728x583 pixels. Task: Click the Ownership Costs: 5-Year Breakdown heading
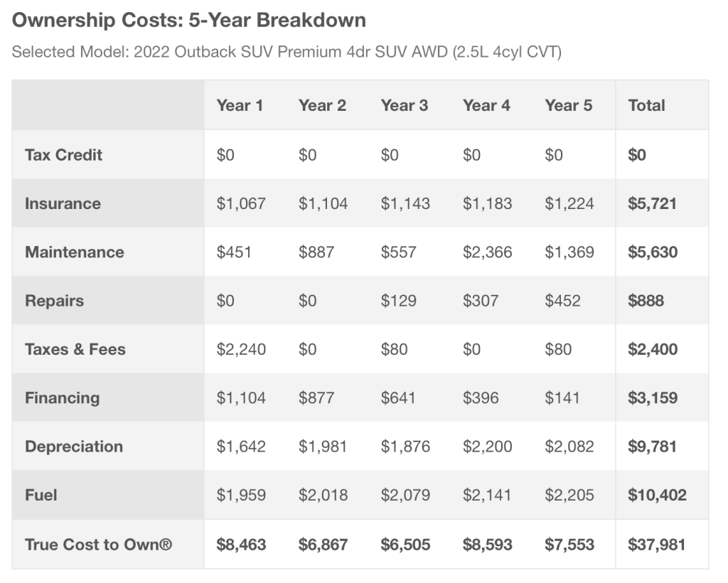[189, 20]
